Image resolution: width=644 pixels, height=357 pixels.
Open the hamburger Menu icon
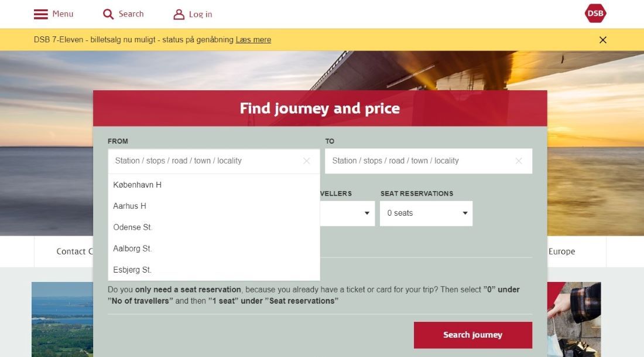point(40,13)
